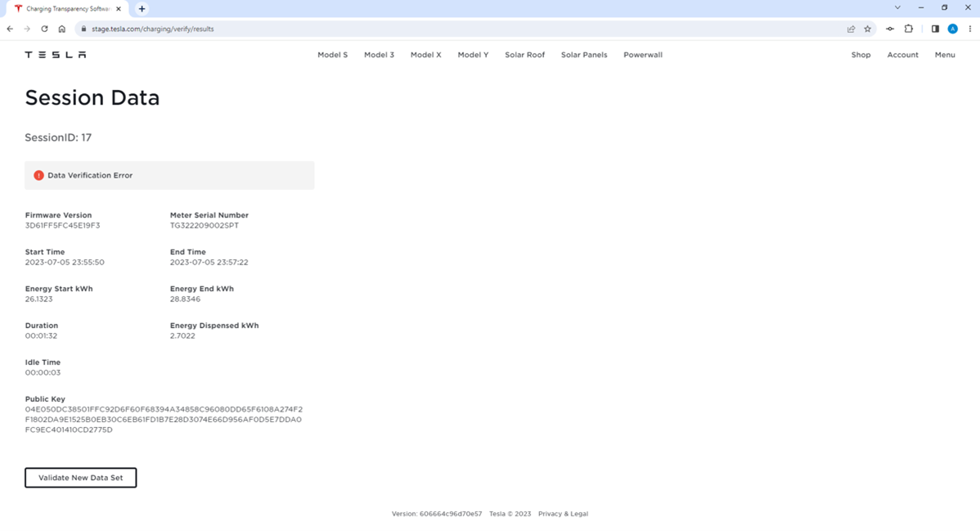Open Model S in navigation
Screen dimensions: 980x531
(332, 55)
